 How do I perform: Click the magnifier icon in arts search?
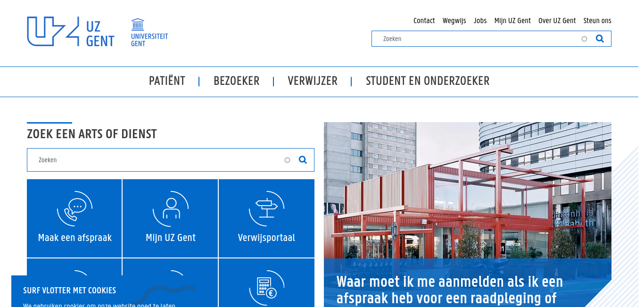click(303, 160)
